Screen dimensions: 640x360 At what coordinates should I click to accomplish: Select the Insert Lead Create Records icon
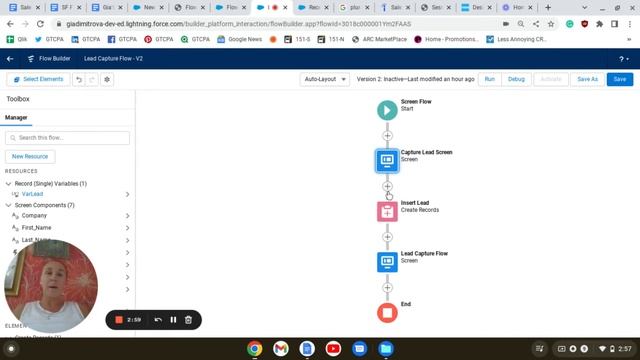tap(387, 211)
